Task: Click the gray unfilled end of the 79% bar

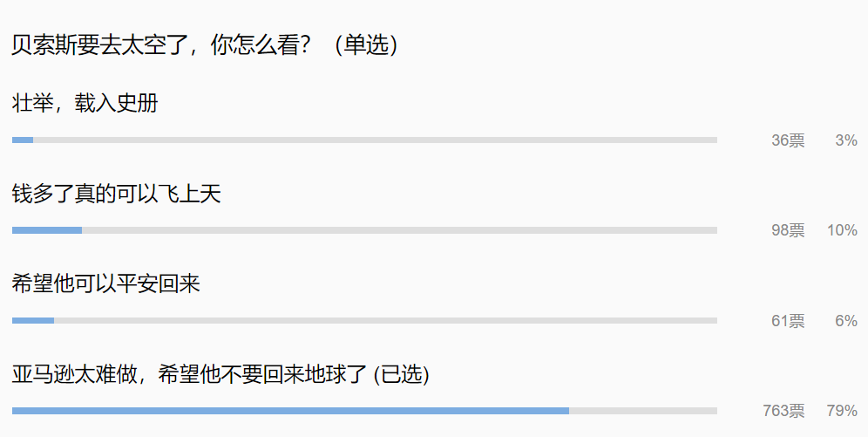Action: coord(643,411)
